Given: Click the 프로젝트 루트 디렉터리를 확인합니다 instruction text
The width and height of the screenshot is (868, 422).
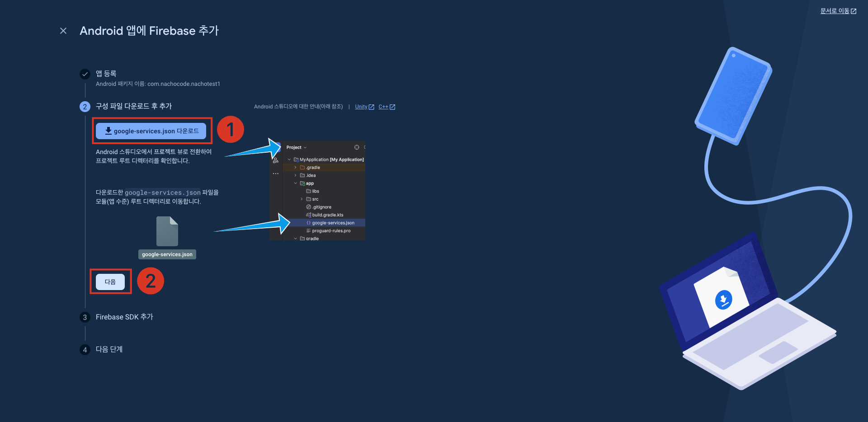Looking at the screenshot, I should click(x=142, y=161).
